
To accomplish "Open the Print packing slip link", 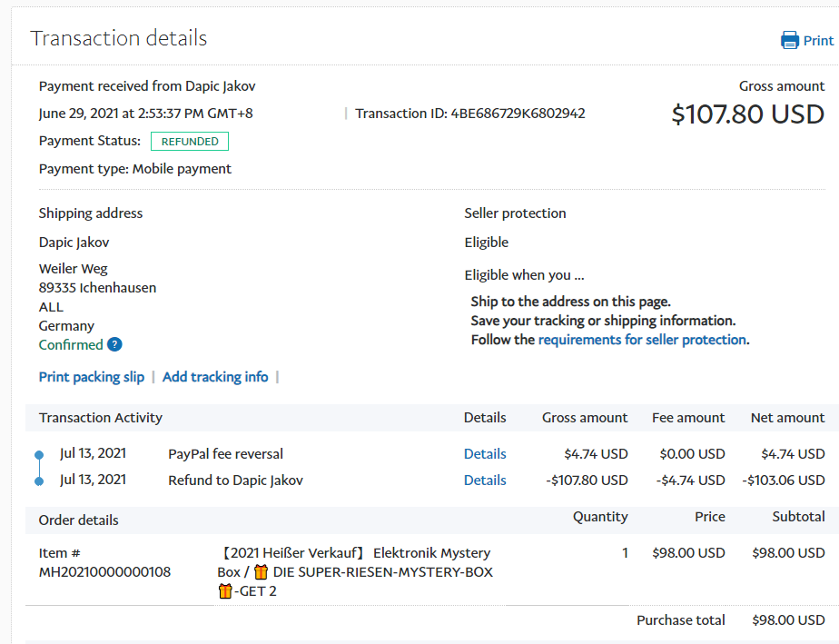I will [92, 377].
